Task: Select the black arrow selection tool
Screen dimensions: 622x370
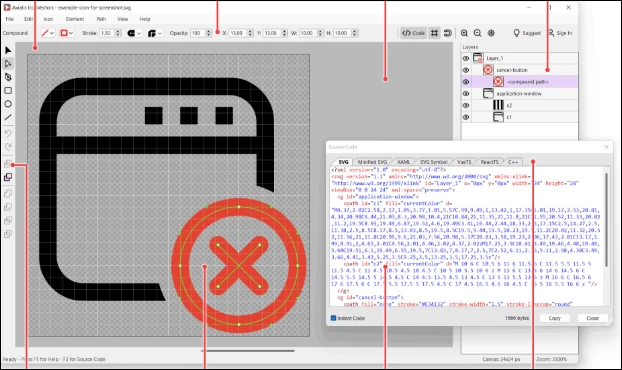Action: pos(8,50)
